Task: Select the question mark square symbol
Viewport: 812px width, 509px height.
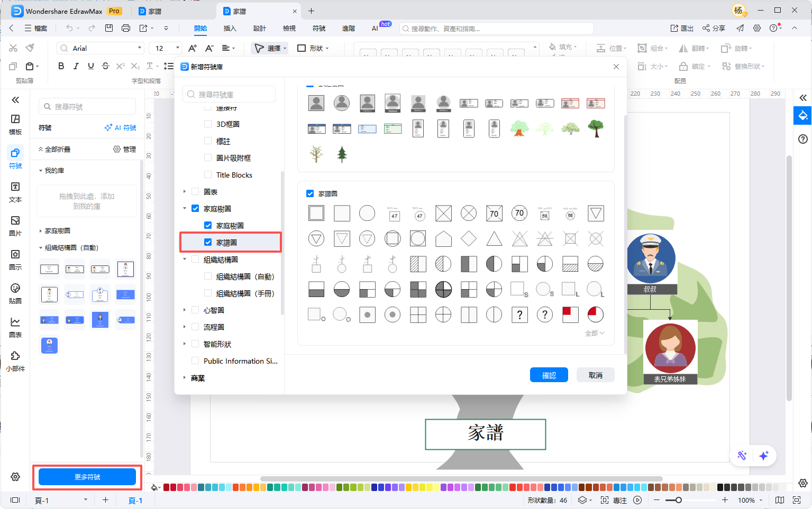Action: 519,315
